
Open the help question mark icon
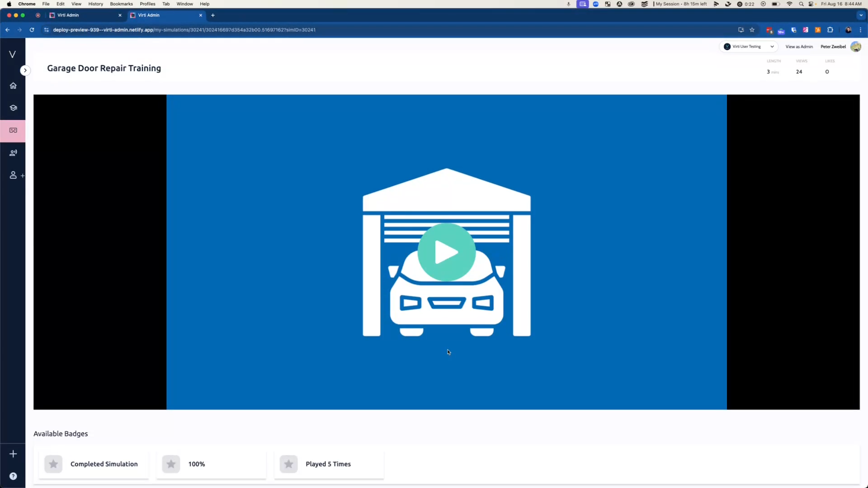pyautogui.click(x=13, y=476)
